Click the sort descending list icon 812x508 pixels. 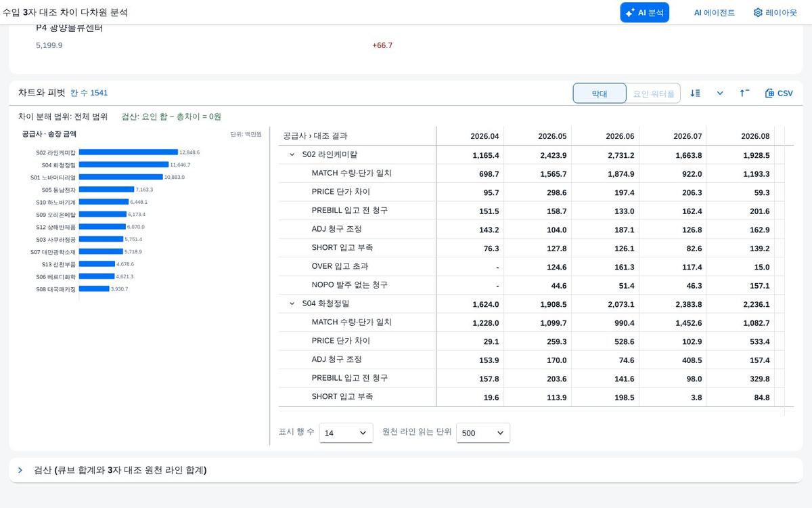tap(695, 93)
